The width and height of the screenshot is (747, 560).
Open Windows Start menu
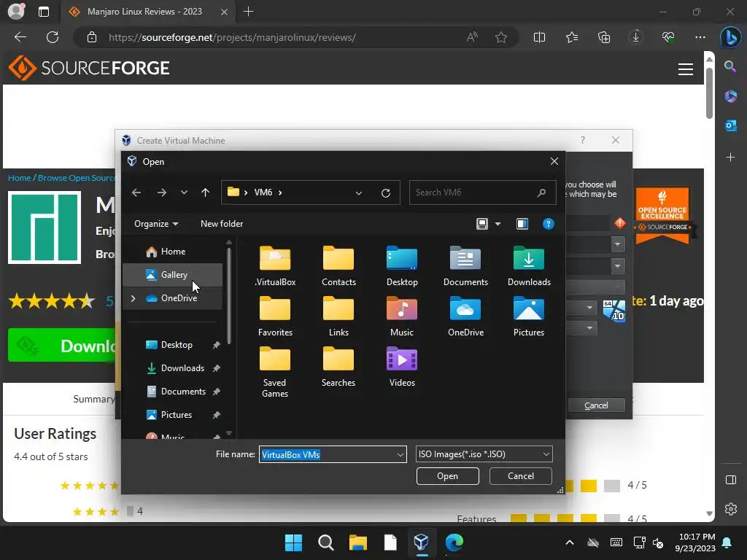[x=293, y=542]
